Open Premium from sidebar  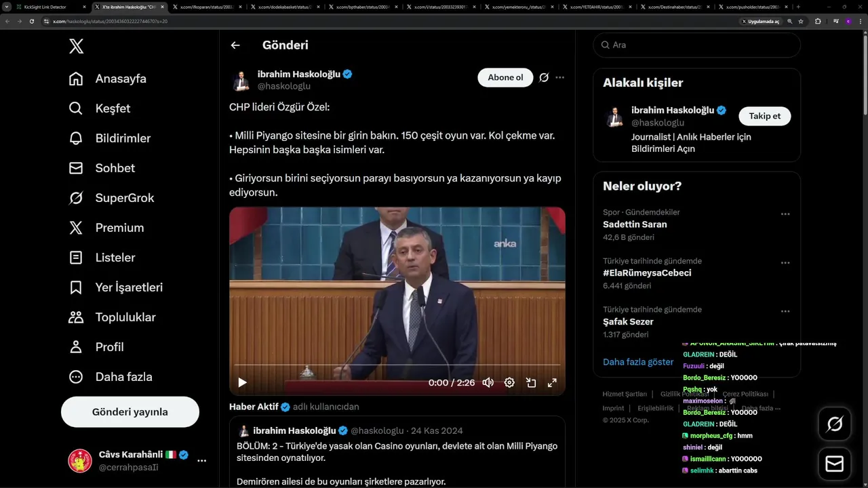pyautogui.click(x=106, y=228)
